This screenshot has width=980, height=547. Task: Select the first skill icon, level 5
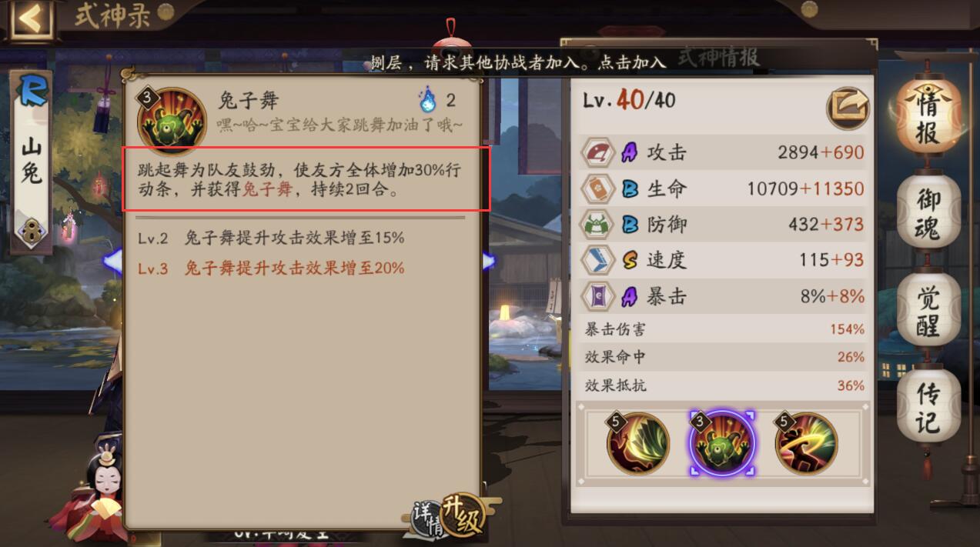(638, 443)
